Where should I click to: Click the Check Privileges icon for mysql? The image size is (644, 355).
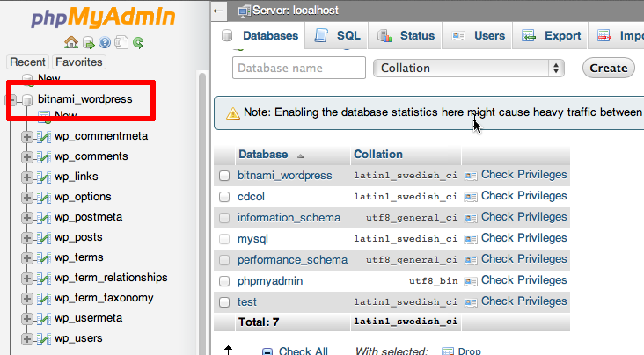(471, 238)
